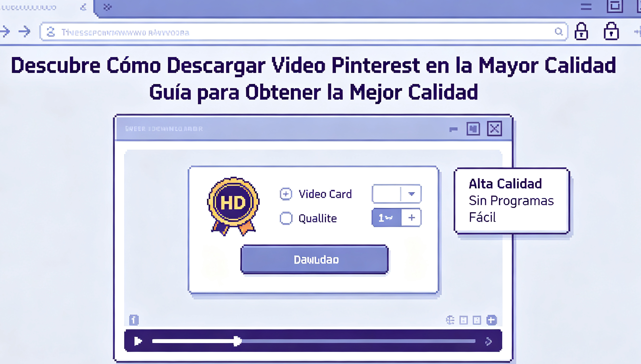Maximize the browser window

(615, 6)
